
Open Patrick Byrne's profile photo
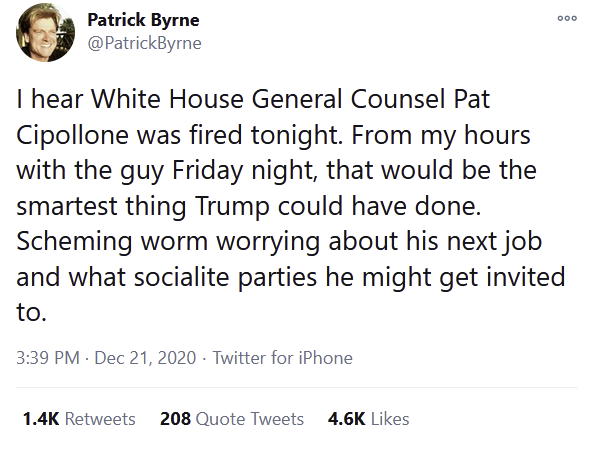[x=45, y=33]
